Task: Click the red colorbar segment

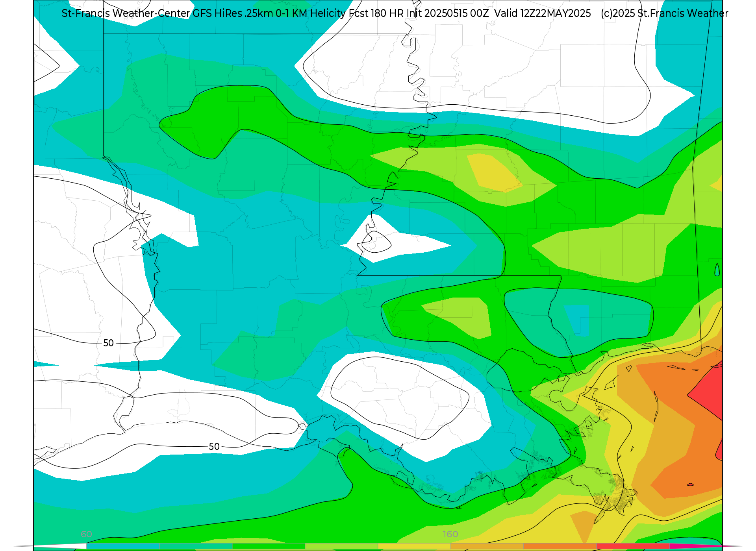Action: [x=633, y=546]
